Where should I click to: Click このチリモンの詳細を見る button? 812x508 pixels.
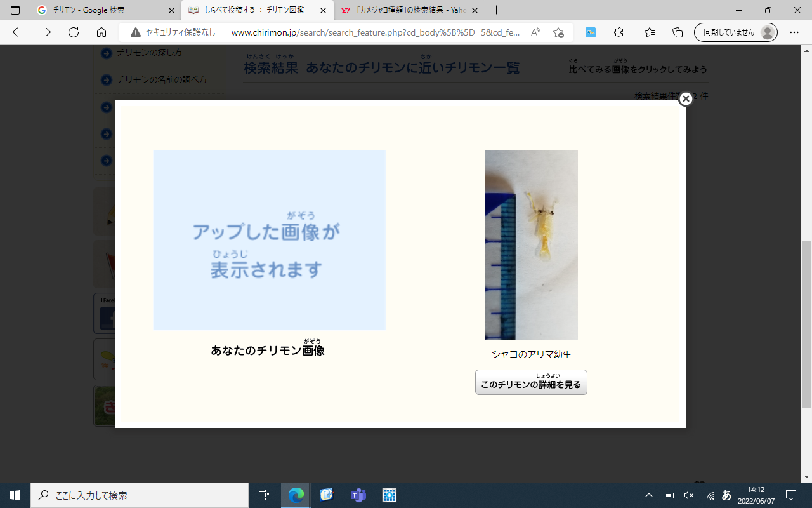(531, 382)
